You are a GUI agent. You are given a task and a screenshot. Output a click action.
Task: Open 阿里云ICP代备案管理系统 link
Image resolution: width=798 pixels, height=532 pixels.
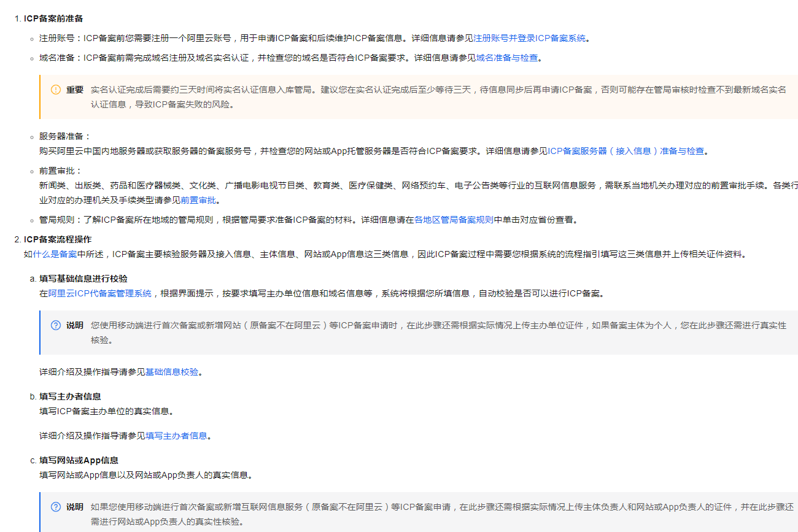[100, 293]
